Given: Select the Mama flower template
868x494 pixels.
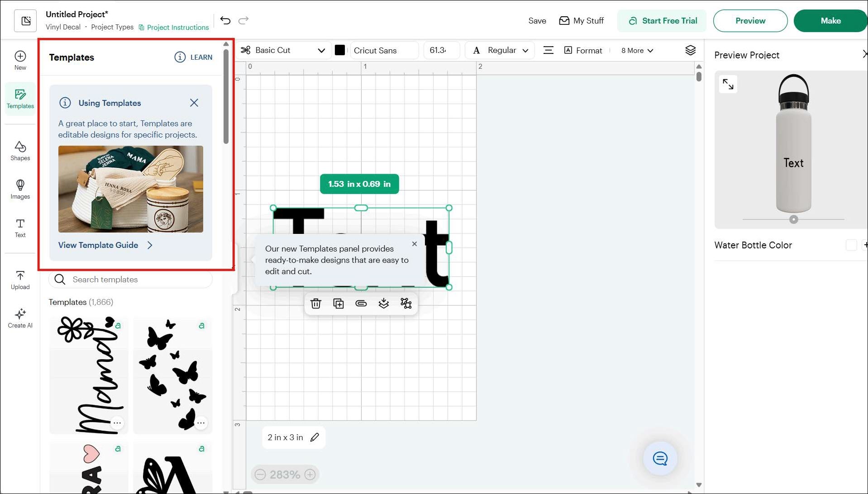Looking at the screenshot, I should pyautogui.click(x=89, y=375).
